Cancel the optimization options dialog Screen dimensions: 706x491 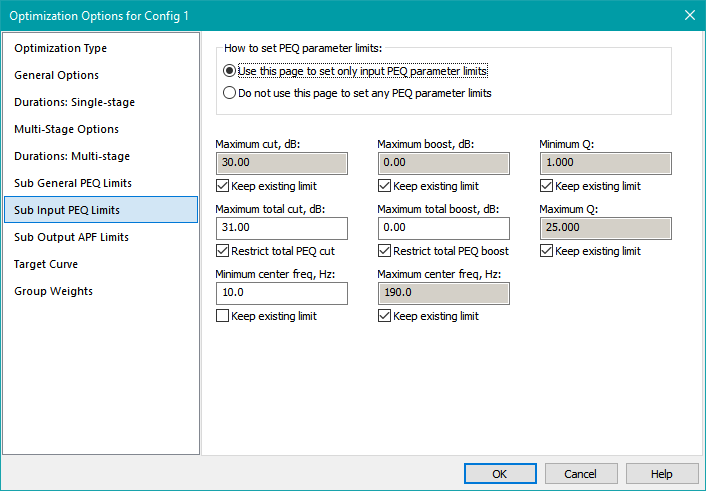point(581,474)
